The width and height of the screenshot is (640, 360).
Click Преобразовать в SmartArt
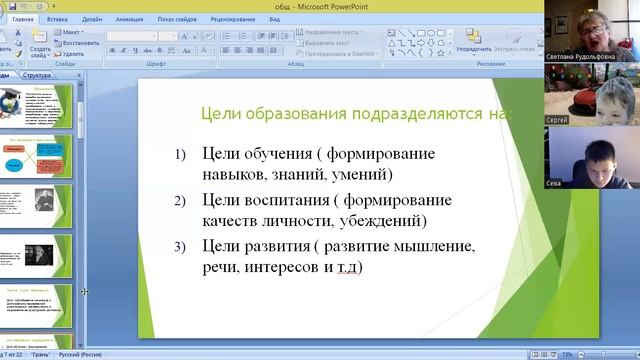click(x=337, y=53)
